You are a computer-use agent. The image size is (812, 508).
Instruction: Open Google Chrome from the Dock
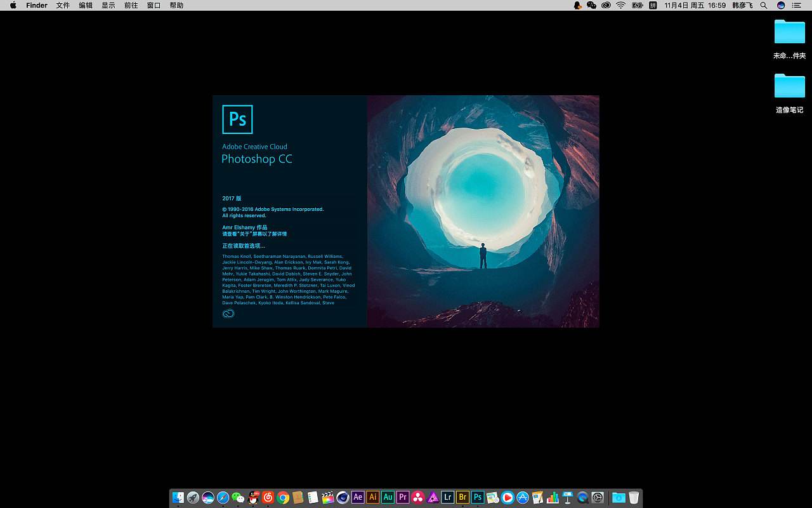(x=283, y=498)
